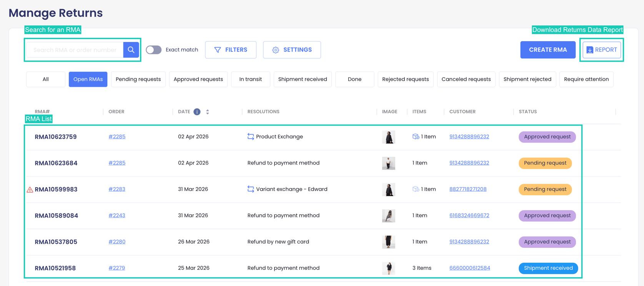Open the Shipment received tab
This screenshot has height=286, width=644.
click(x=303, y=79)
